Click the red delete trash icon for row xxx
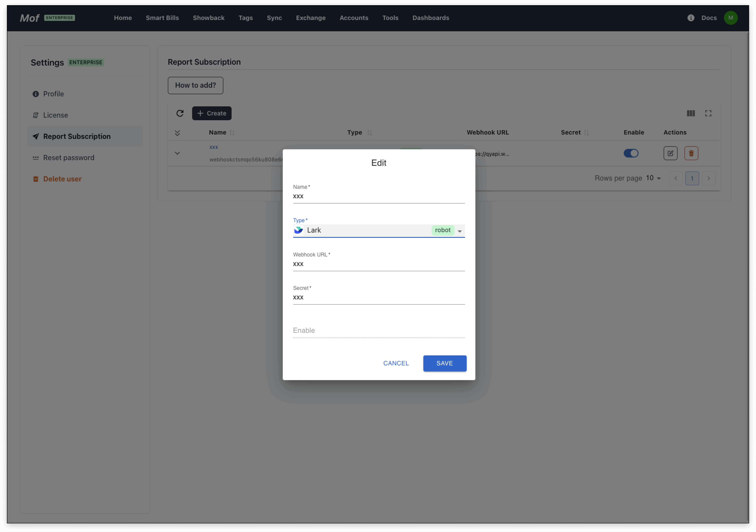756x532 pixels. tap(691, 153)
